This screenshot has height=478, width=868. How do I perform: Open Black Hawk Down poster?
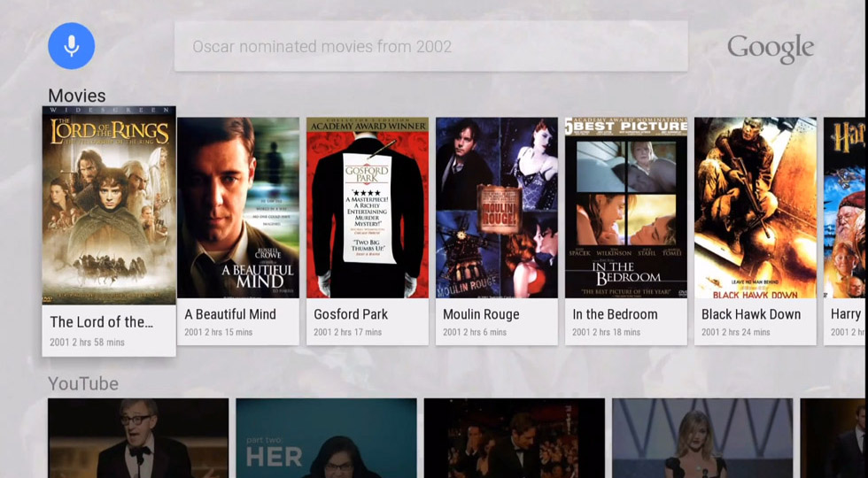click(x=756, y=207)
